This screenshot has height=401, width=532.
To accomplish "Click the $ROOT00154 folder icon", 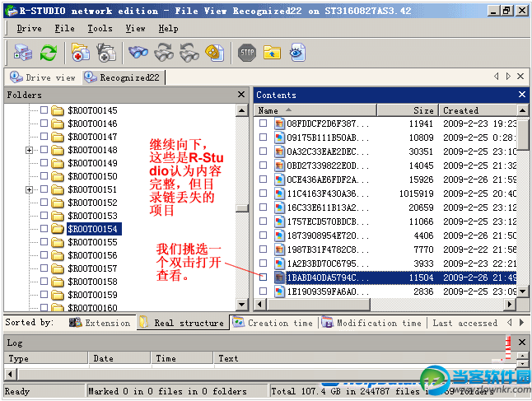I will pyautogui.click(x=58, y=229).
